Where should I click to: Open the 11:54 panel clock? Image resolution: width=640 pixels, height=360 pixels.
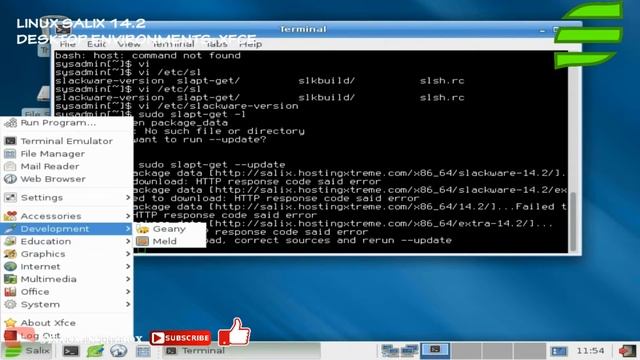(x=590, y=351)
